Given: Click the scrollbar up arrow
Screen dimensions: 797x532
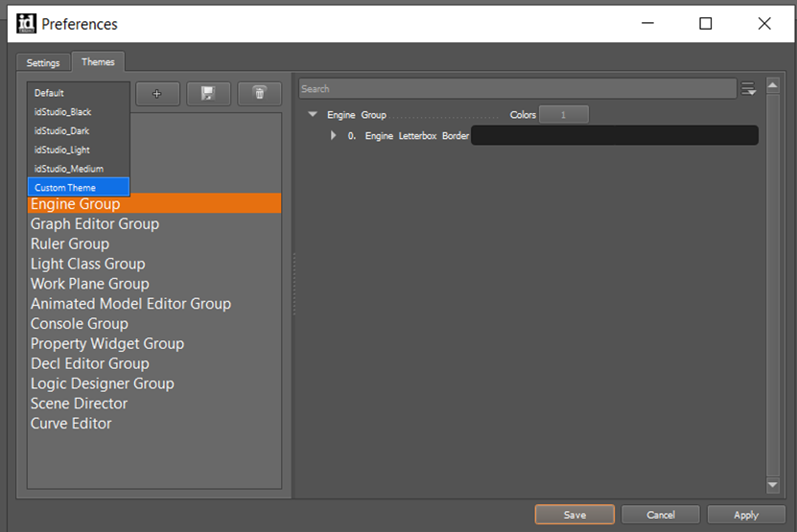Looking at the screenshot, I should [773, 85].
